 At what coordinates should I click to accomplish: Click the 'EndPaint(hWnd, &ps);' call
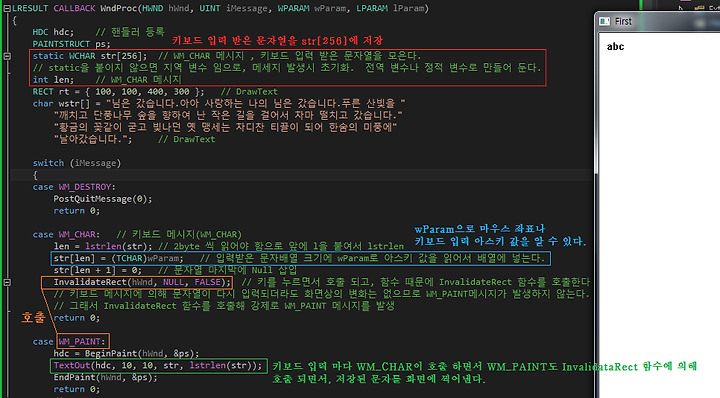pyautogui.click(x=106, y=378)
